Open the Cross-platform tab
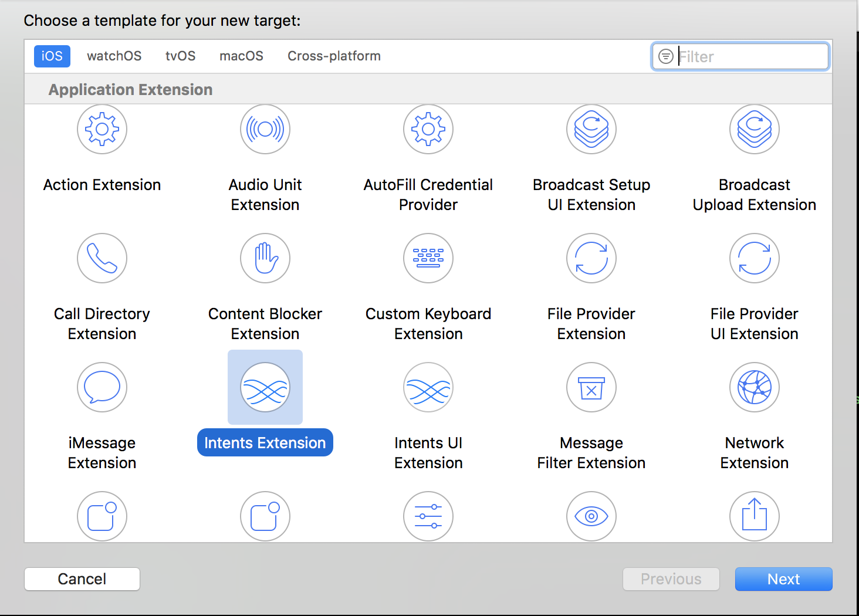This screenshot has width=859, height=616. click(x=334, y=56)
